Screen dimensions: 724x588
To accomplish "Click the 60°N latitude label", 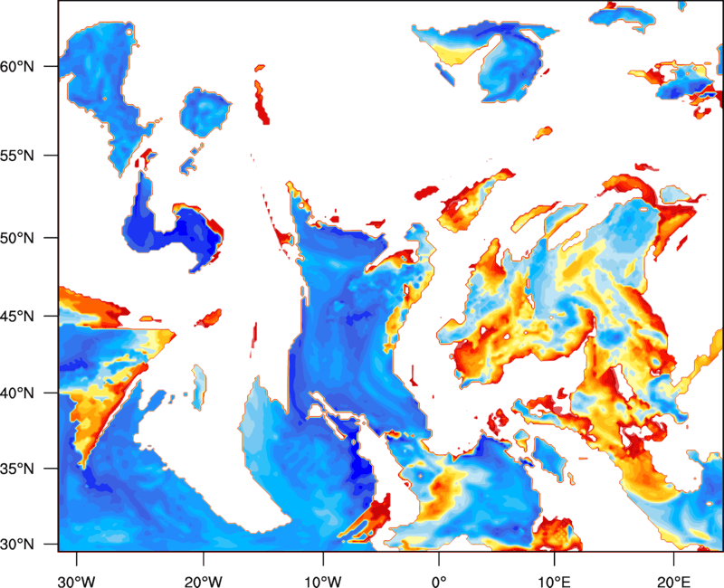I will 17,66.
